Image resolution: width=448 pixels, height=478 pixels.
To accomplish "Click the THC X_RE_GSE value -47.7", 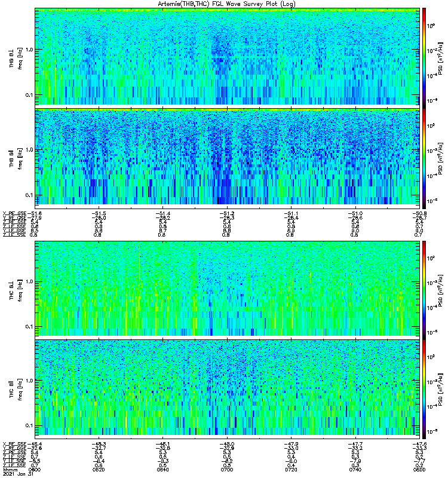I will click(355, 444).
